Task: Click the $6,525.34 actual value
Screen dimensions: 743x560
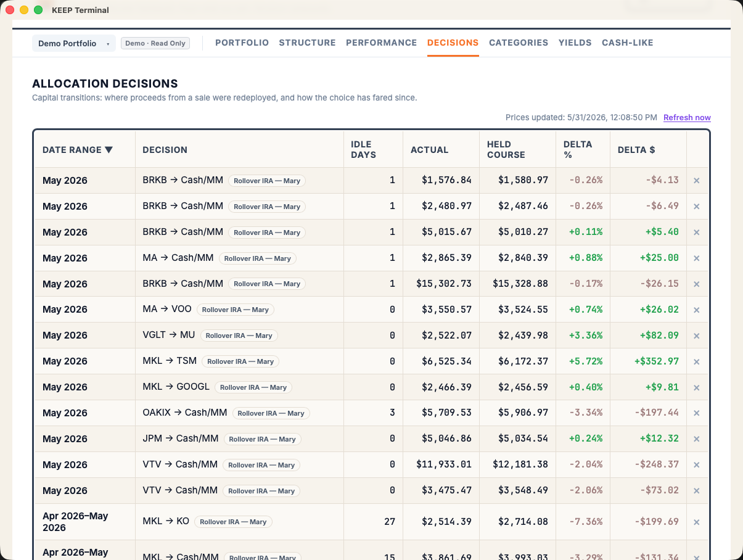Action: (446, 361)
